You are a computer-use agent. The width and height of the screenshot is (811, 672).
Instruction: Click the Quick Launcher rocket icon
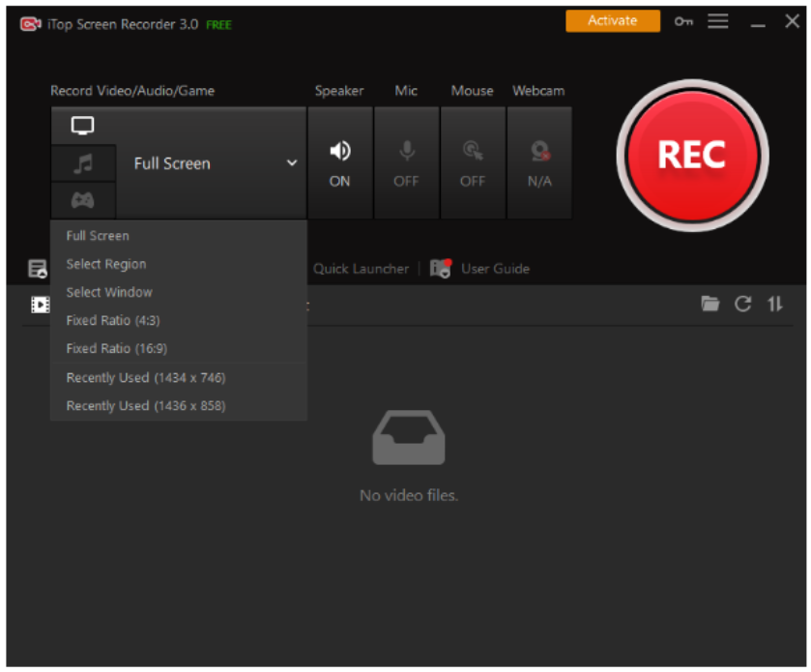pos(361,269)
